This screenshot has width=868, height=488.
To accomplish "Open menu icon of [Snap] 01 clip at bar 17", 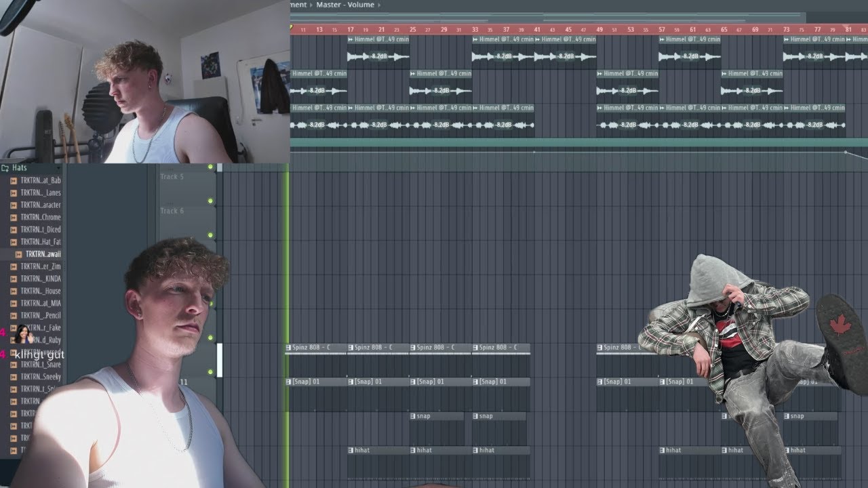I will (x=351, y=382).
